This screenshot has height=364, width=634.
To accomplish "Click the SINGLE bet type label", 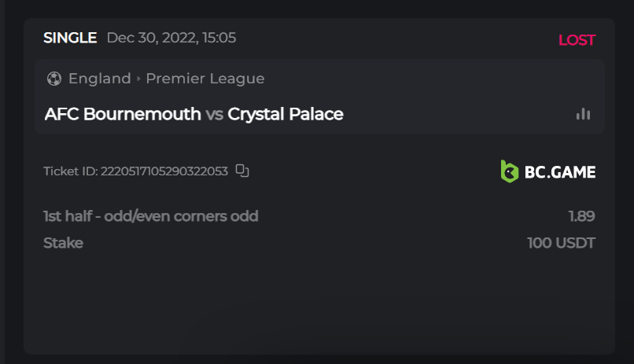I will tap(70, 38).
